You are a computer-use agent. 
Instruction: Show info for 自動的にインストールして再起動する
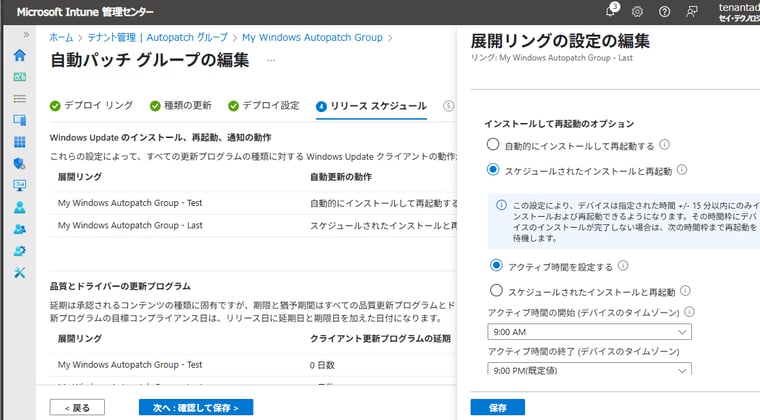pos(665,145)
